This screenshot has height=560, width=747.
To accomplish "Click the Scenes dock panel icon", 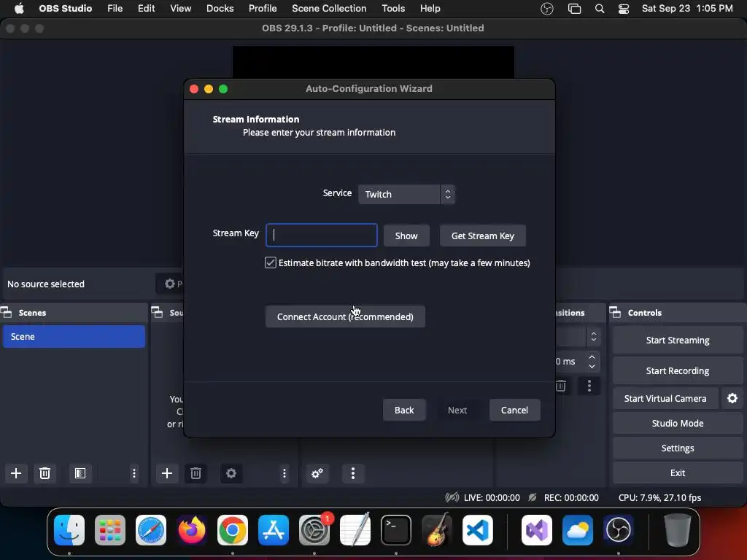I will [x=7, y=313].
